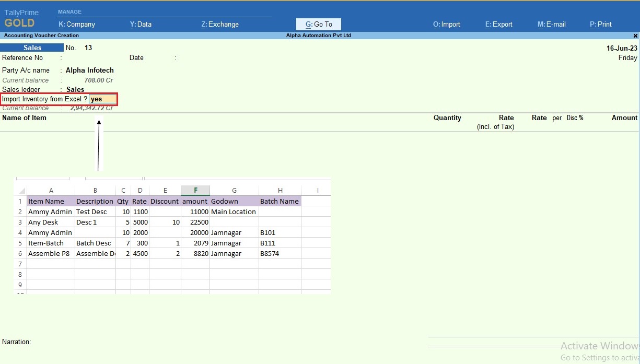640x364 pixels.
Task: Click the Export option
Action: point(498,24)
